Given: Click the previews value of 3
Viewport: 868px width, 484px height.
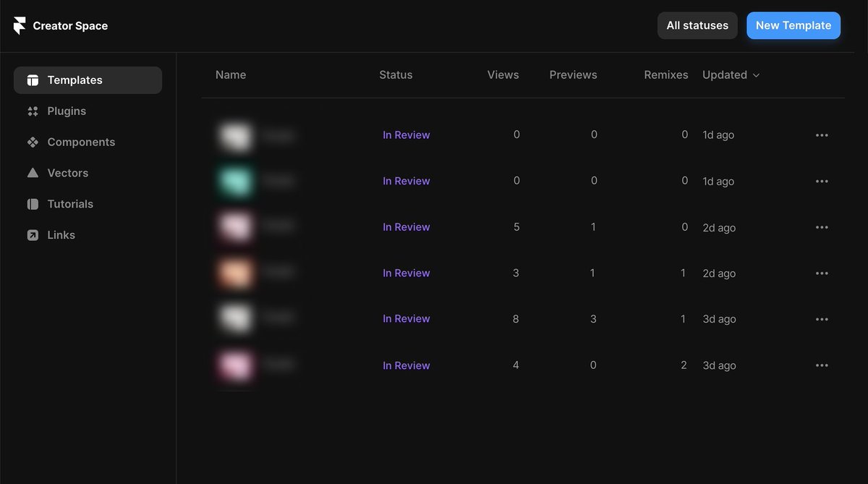Looking at the screenshot, I should tap(593, 319).
